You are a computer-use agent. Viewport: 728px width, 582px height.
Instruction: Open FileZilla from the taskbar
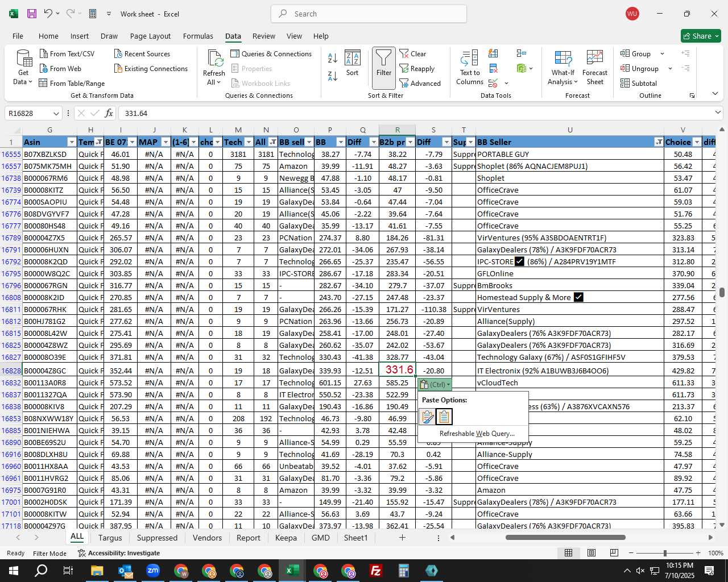tap(376, 571)
